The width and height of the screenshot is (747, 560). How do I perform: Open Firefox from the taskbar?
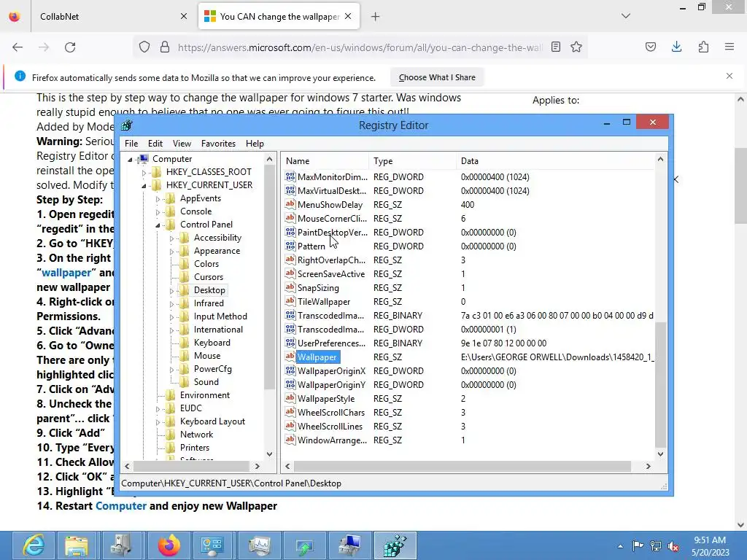tap(169, 545)
